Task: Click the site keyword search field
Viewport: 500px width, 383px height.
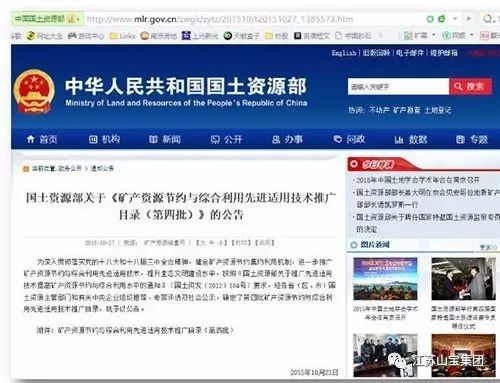Action: tap(398, 87)
